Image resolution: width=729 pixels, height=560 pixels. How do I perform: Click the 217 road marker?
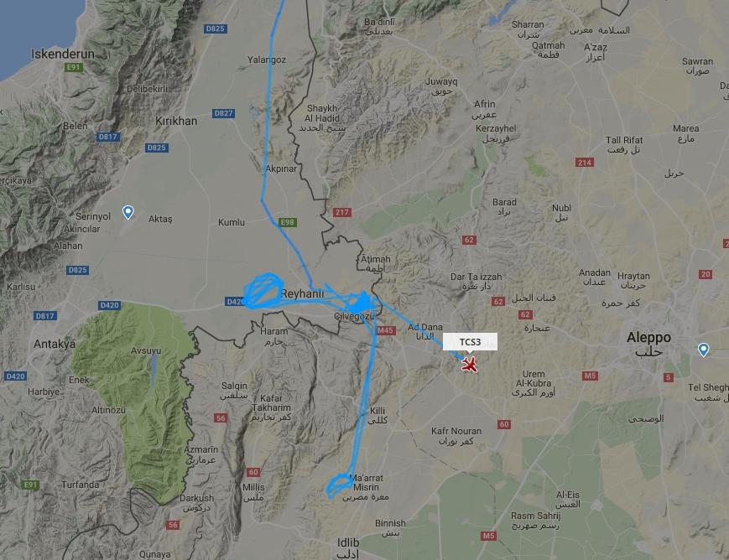point(342,212)
